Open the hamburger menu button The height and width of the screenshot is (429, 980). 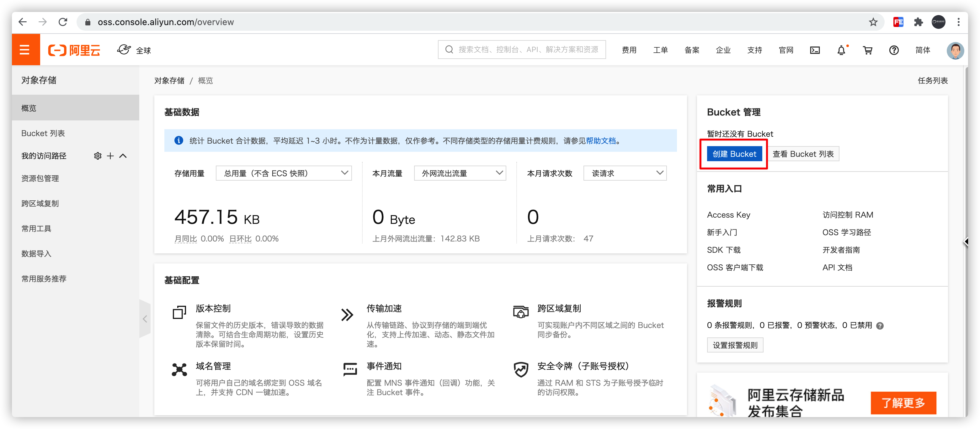25,50
